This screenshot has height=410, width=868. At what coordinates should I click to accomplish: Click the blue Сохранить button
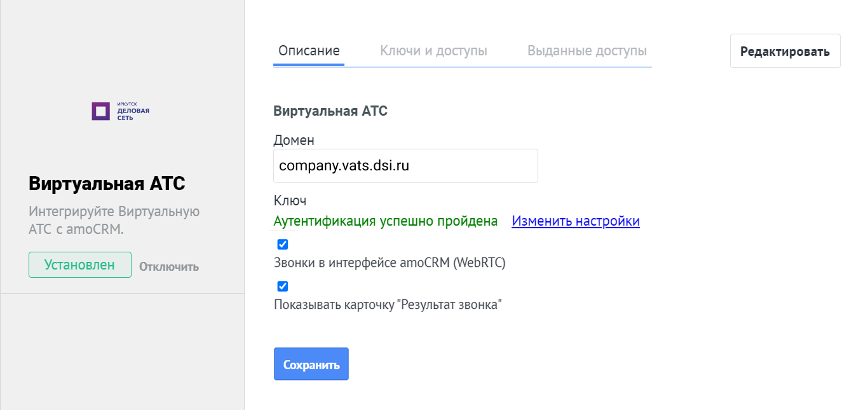311,364
